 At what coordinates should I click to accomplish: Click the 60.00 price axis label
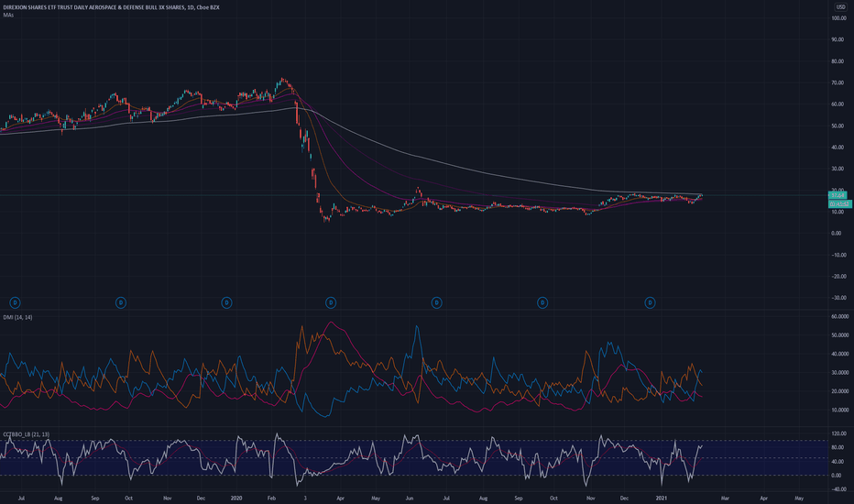838,104
